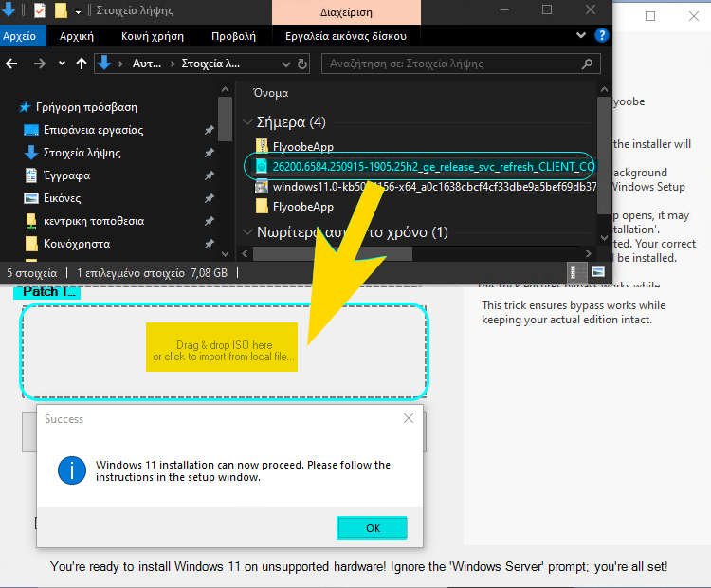Go up one folder level
711x588 pixels.
[82, 64]
